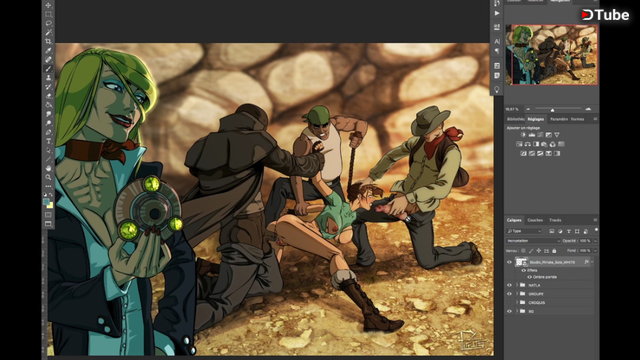Select the Rectangular Marquee tool
640x360 pixels.
click(x=49, y=14)
